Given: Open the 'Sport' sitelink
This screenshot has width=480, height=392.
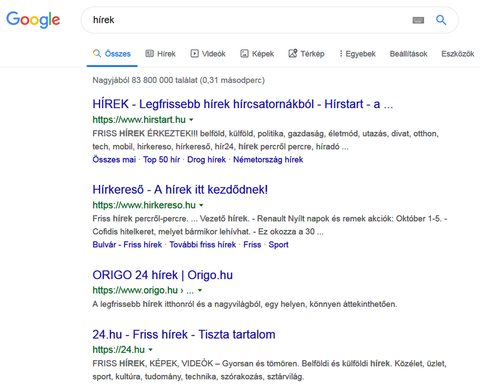Looking at the screenshot, I should (x=278, y=245).
